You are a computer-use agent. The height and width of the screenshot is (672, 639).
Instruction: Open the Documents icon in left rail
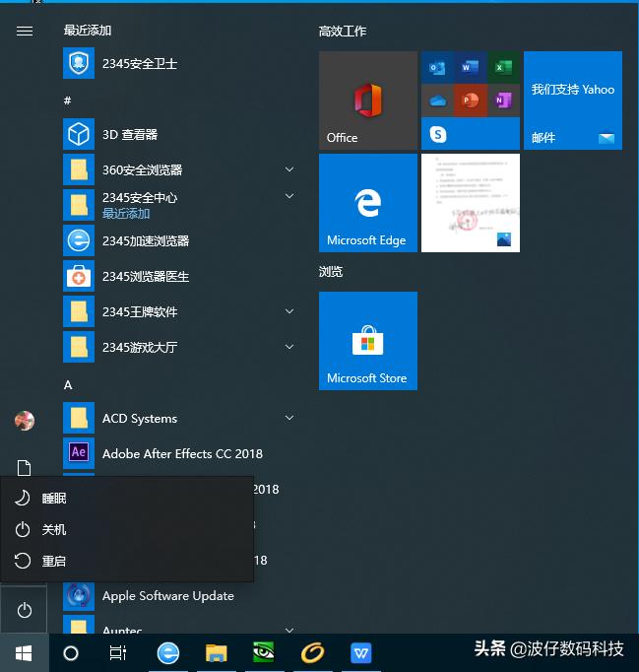tap(24, 468)
